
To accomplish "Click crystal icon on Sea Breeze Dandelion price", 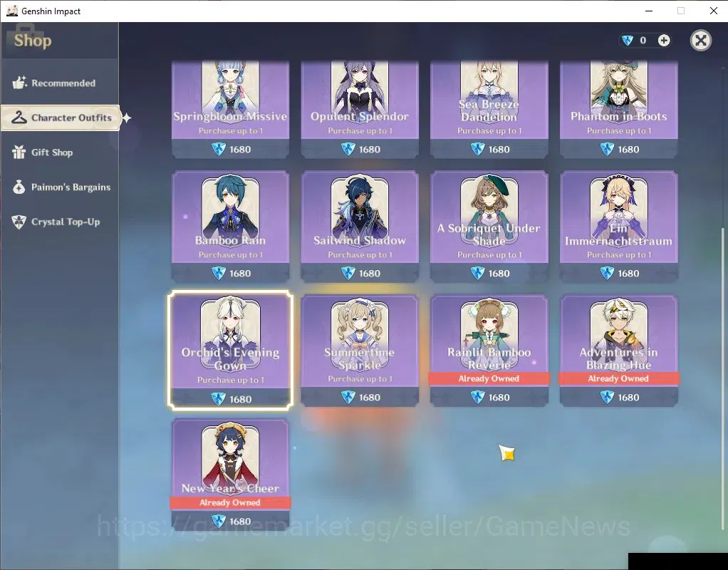I will [x=477, y=149].
